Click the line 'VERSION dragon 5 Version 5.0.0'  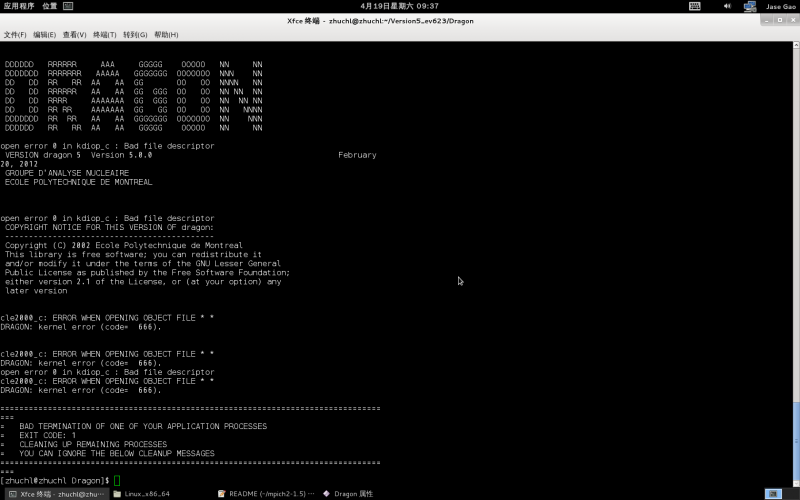pyautogui.click(x=79, y=155)
